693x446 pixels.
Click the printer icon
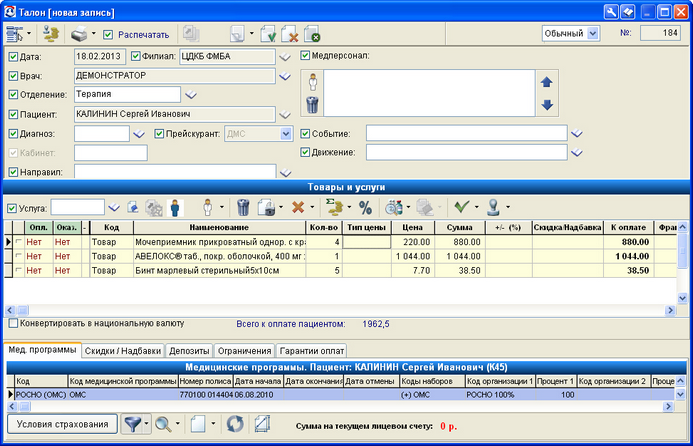pos(79,34)
